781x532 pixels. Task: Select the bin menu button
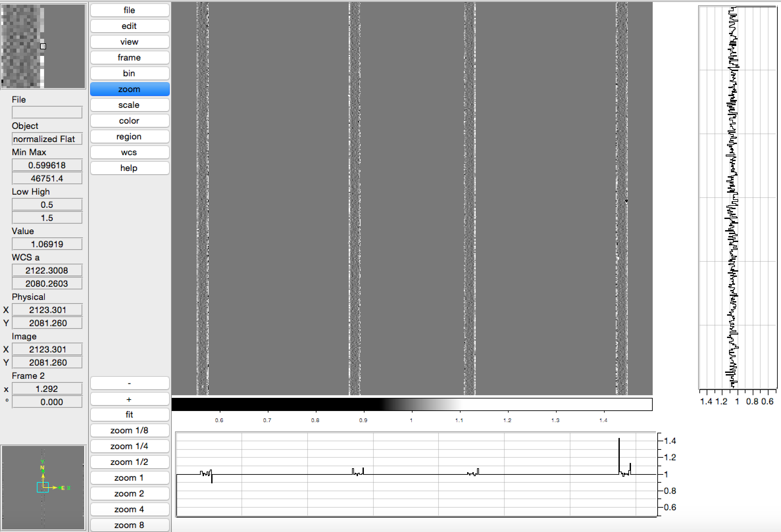(x=129, y=73)
